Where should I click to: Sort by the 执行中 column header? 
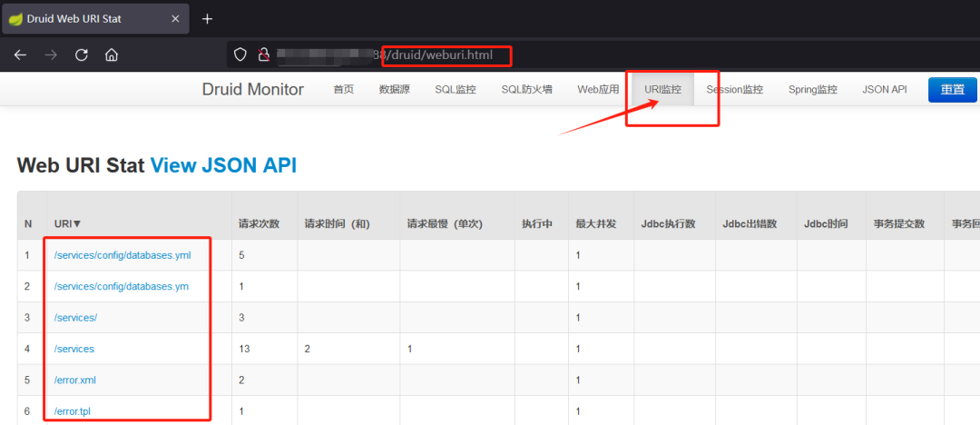[x=537, y=223]
